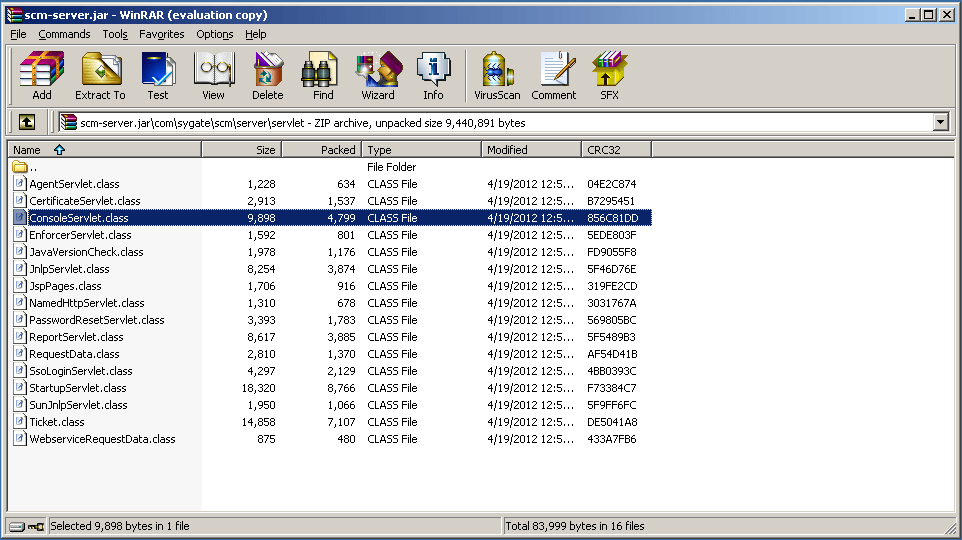
Task: Sort by the CRC32 column header
Action: click(x=616, y=150)
